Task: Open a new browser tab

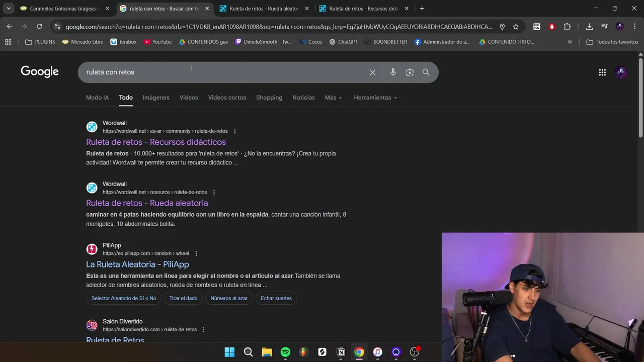Action: coord(422,9)
